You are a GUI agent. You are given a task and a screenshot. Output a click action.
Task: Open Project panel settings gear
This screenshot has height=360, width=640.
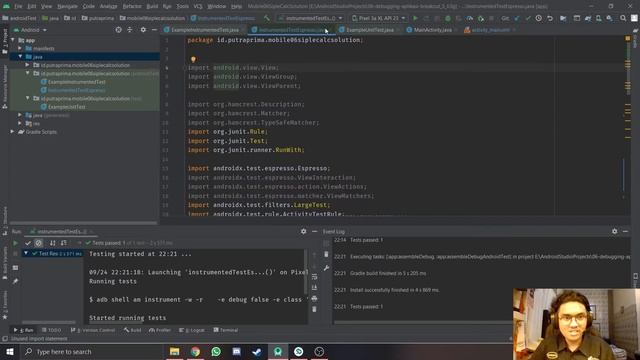143,30
